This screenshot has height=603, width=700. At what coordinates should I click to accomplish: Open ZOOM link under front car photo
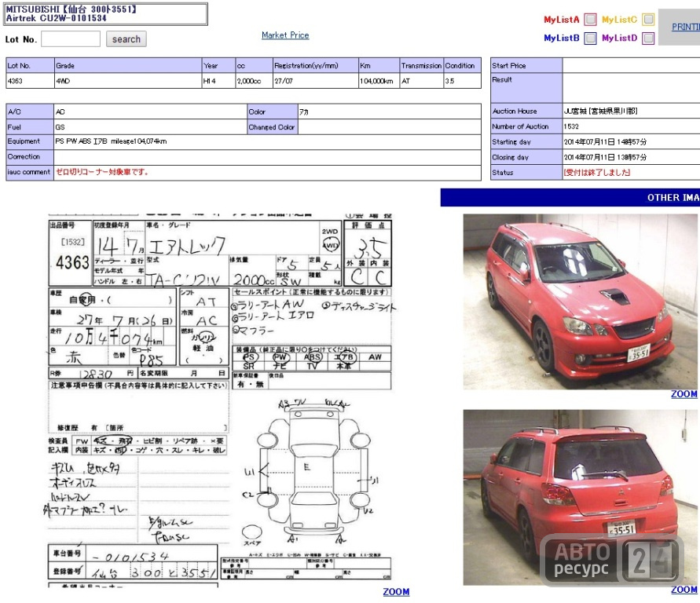[x=684, y=394]
